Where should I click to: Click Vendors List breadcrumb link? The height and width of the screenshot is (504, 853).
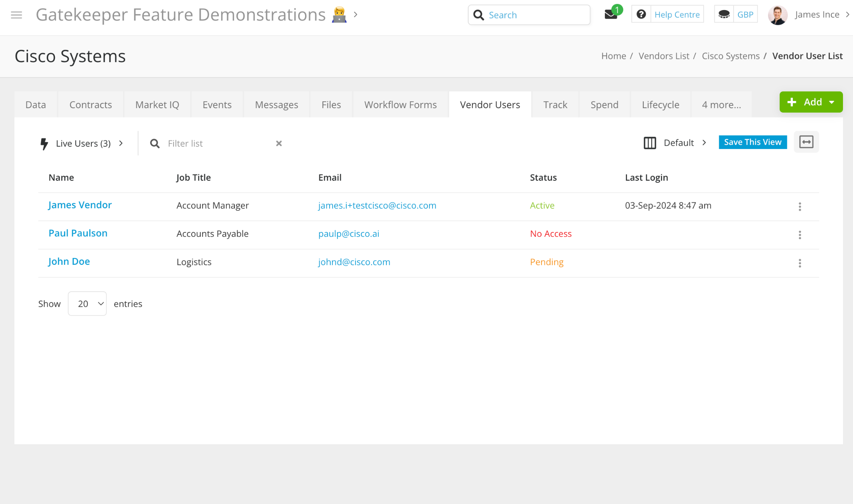[664, 56]
